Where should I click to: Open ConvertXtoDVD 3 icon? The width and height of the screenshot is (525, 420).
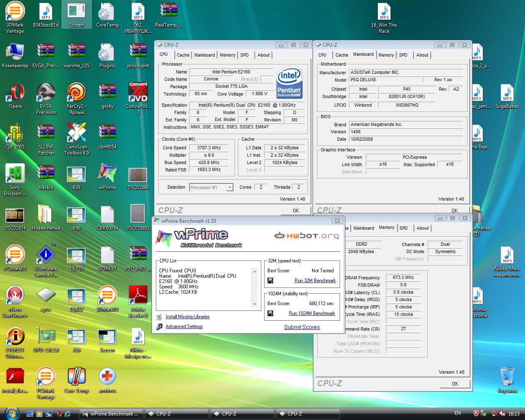[x=138, y=99]
